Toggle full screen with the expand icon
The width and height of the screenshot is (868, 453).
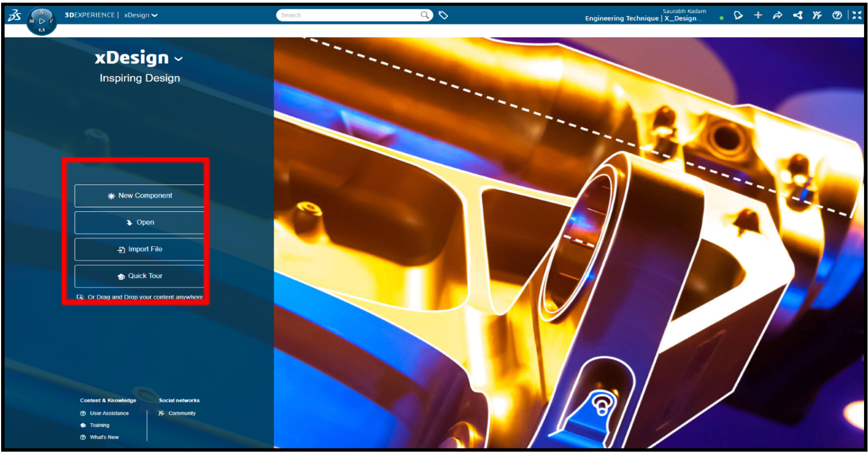tap(857, 15)
